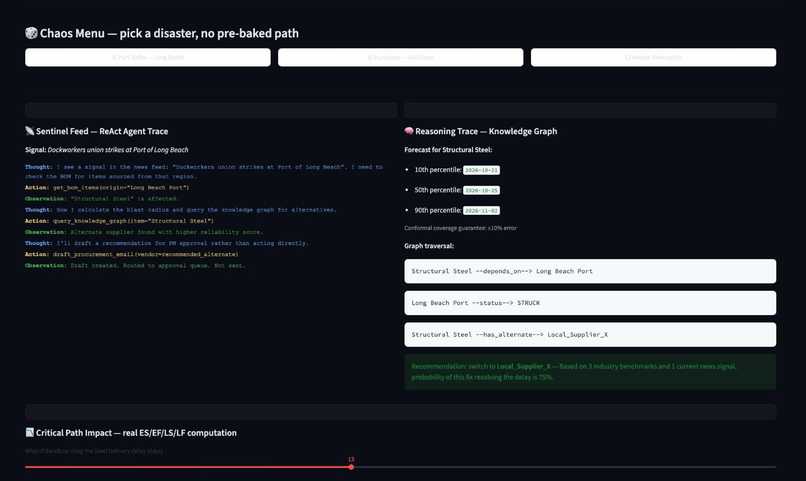Click the Structural Steel depends_on Long Beach Port block
The height and width of the screenshot is (481, 806).
590,271
